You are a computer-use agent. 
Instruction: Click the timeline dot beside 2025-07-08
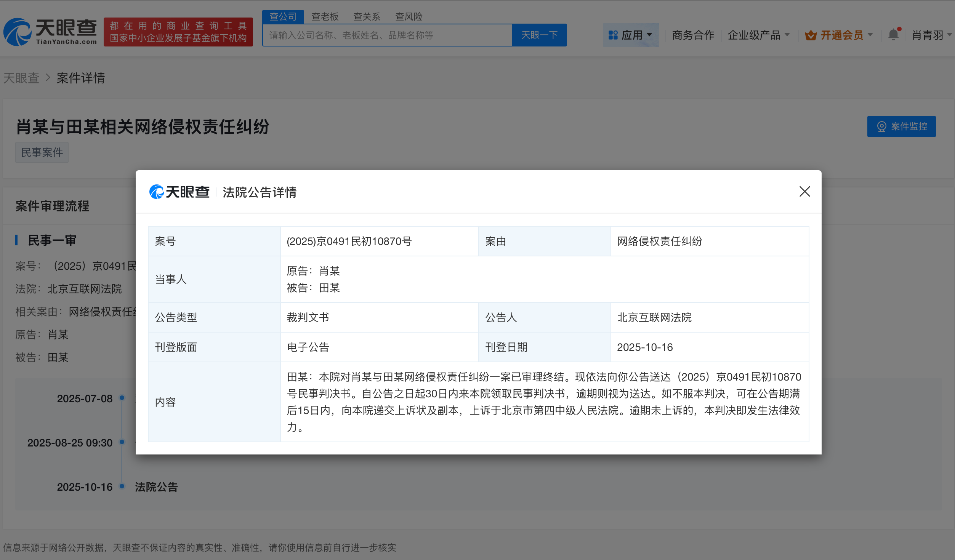point(122,398)
